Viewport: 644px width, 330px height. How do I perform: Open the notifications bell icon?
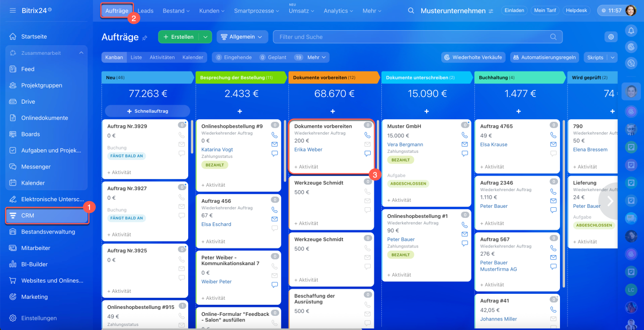pos(631,31)
